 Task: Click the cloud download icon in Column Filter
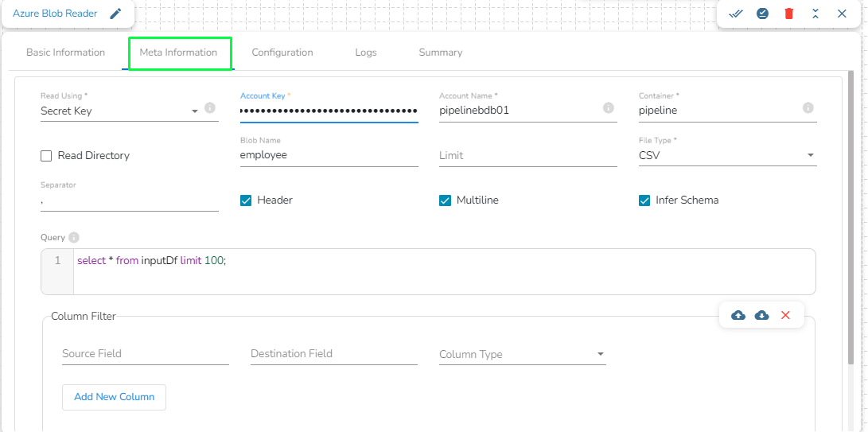[x=761, y=315]
